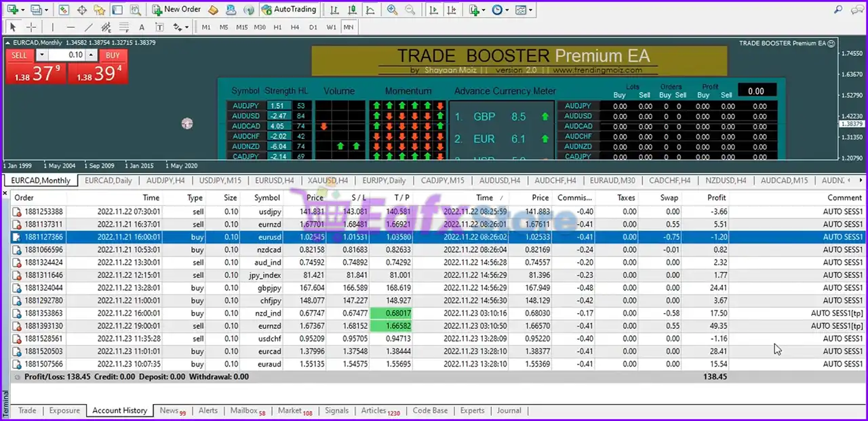Toggle the Navigator star-folder icon
Viewport: 868px width, 421px height.
100,10
